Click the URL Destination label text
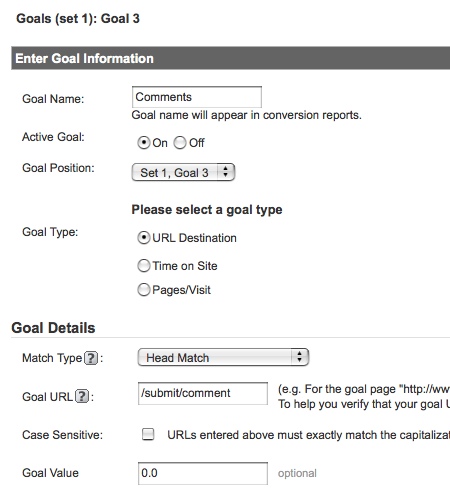The width and height of the screenshot is (450, 502). 194,238
